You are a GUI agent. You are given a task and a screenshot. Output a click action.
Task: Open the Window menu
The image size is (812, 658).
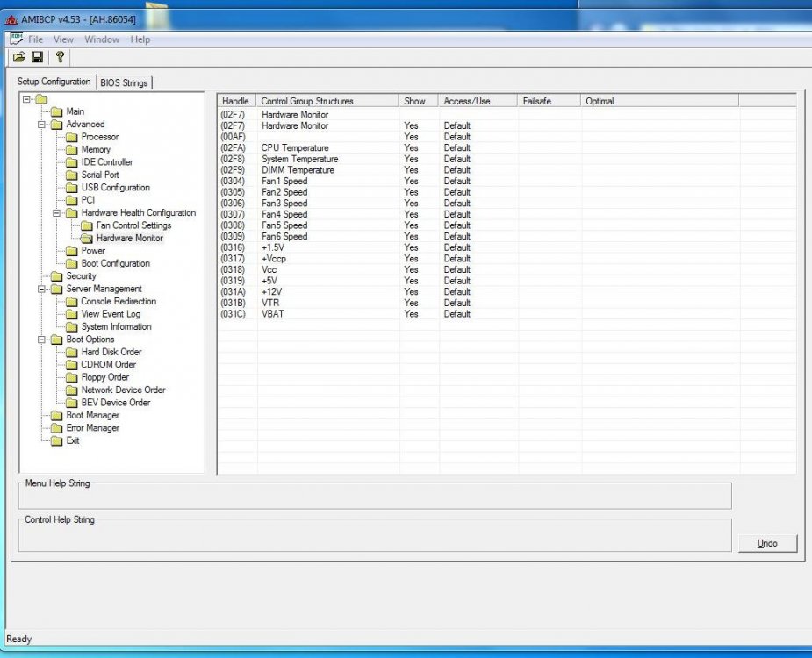pos(102,39)
